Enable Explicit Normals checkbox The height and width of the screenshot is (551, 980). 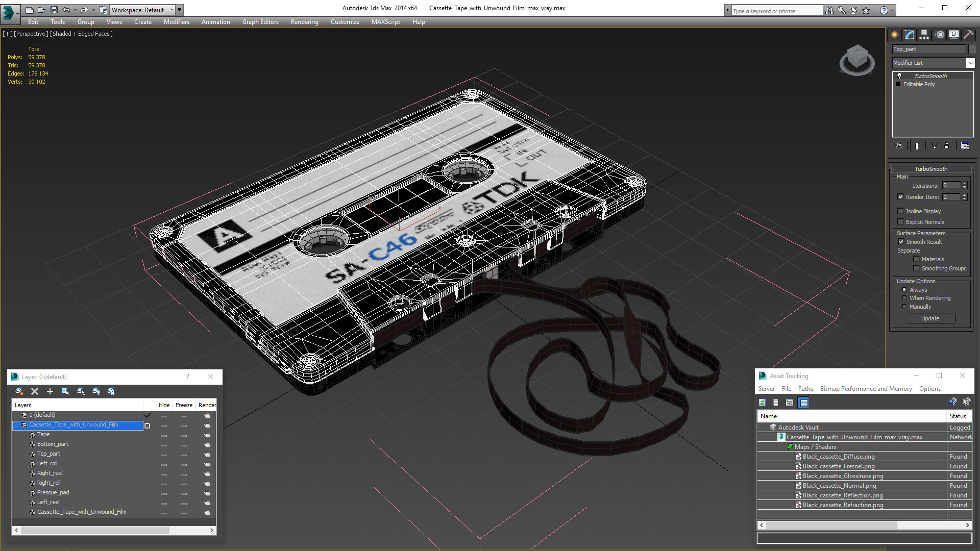901,221
